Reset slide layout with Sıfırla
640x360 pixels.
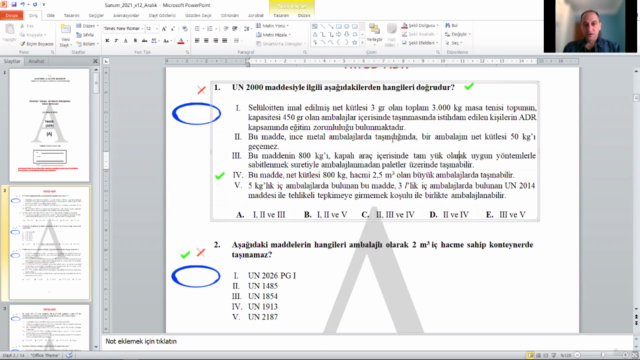tap(85, 35)
